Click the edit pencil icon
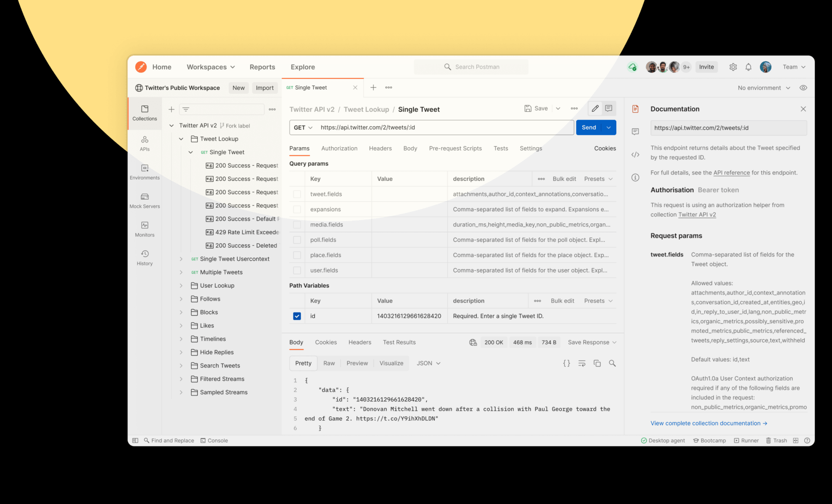832x504 pixels. (595, 108)
